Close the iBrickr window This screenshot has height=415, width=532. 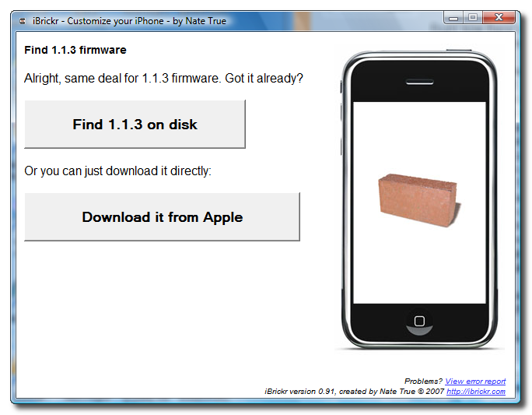(499, 17)
